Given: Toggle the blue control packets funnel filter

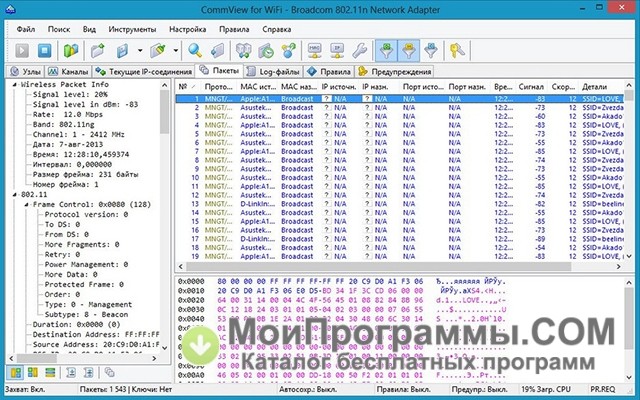Looking at the screenshot, I should tap(431, 51).
